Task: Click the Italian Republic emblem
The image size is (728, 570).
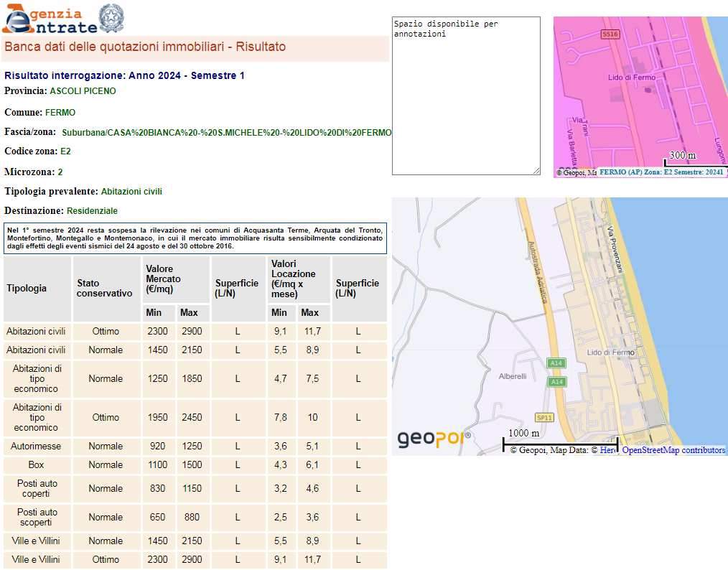Action: 111,18
